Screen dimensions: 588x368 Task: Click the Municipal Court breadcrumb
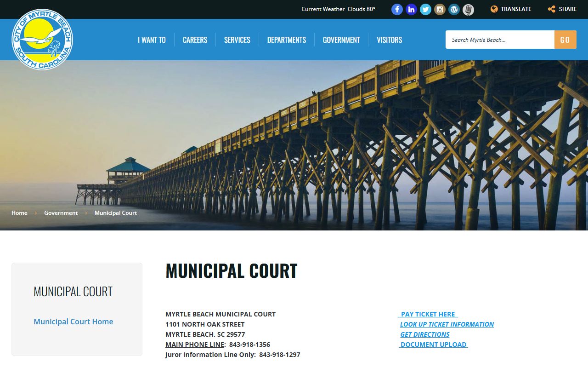116,213
